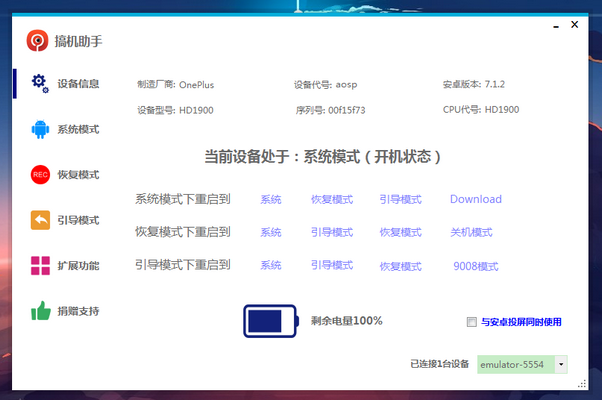Click the green thumbs-up 捐赠支持 icon
This screenshot has width=602, height=400.
pos(40,311)
